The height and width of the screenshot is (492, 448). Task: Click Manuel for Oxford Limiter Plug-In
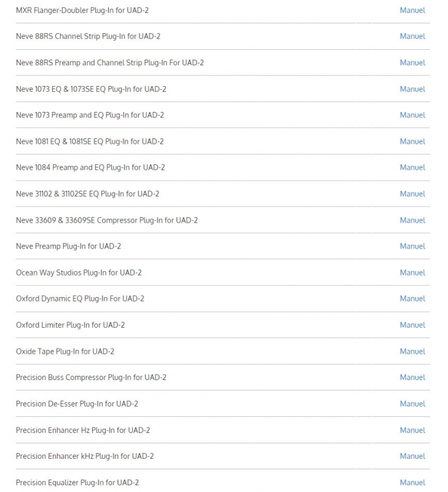[x=412, y=325]
